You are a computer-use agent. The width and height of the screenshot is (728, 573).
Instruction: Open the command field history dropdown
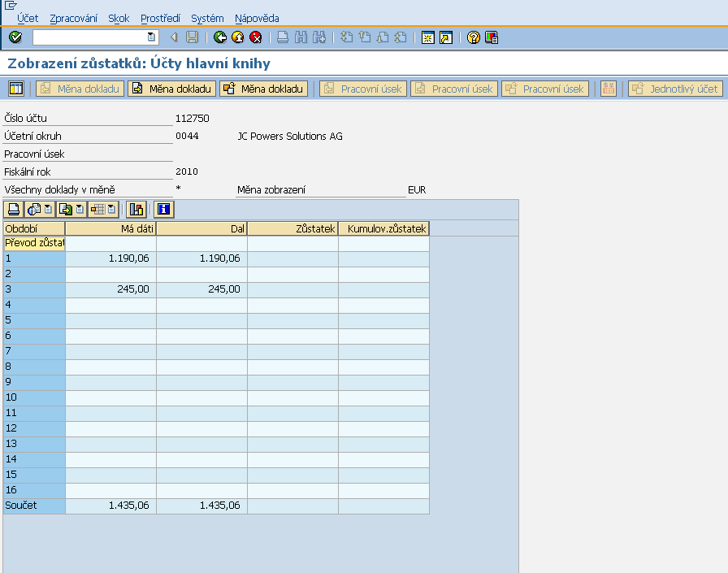(x=151, y=37)
